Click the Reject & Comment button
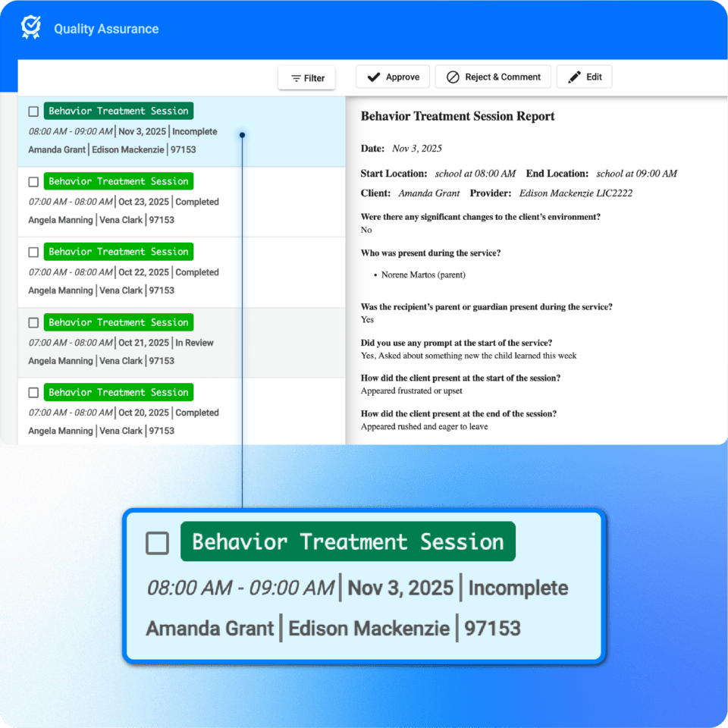728x728 pixels. pos(493,77)
